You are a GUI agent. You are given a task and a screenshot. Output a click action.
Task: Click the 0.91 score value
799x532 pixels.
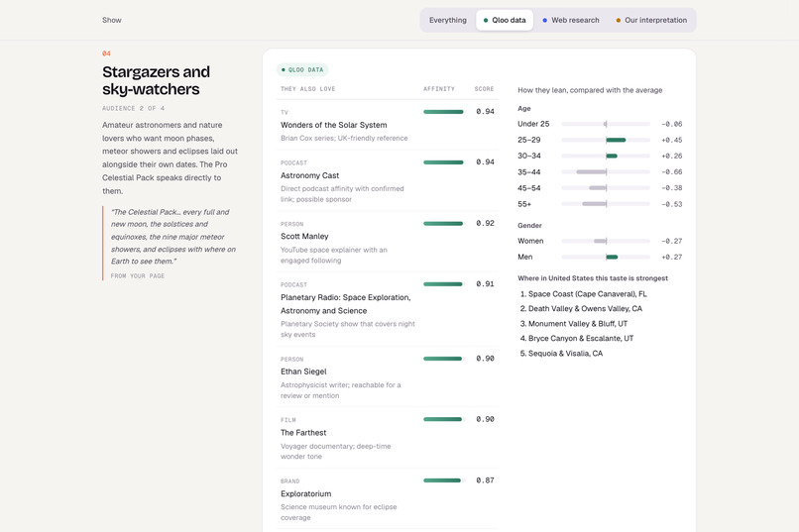(x=485, y=284)
